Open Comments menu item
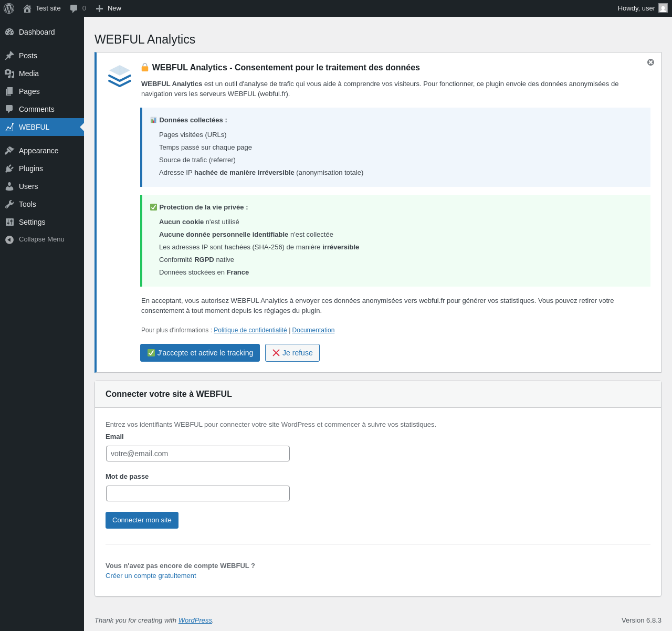Screen dimensions: 672x631 point(42,109)
